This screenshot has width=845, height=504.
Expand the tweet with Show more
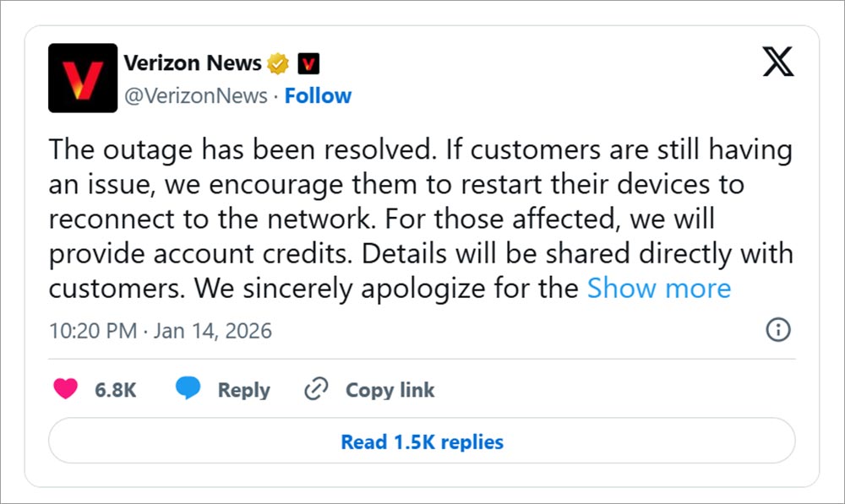[x=659, y=289]
